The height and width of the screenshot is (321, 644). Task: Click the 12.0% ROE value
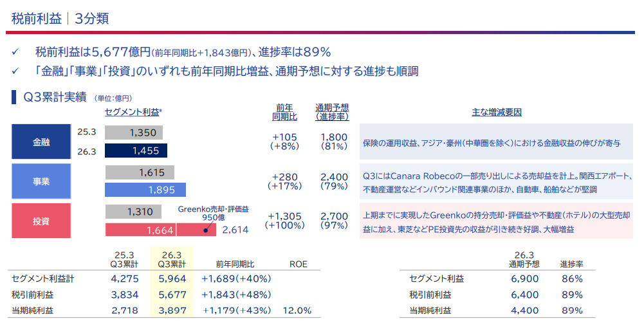click(x=297, y=310)
